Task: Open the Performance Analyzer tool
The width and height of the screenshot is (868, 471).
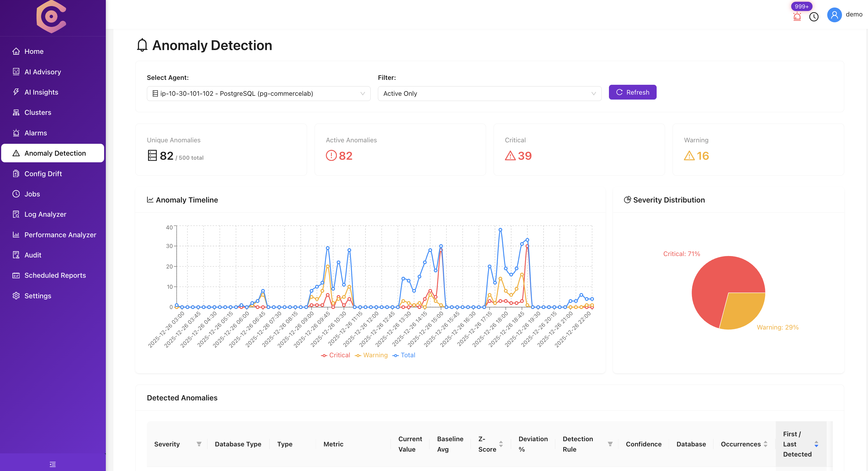Action: [60, 235]
